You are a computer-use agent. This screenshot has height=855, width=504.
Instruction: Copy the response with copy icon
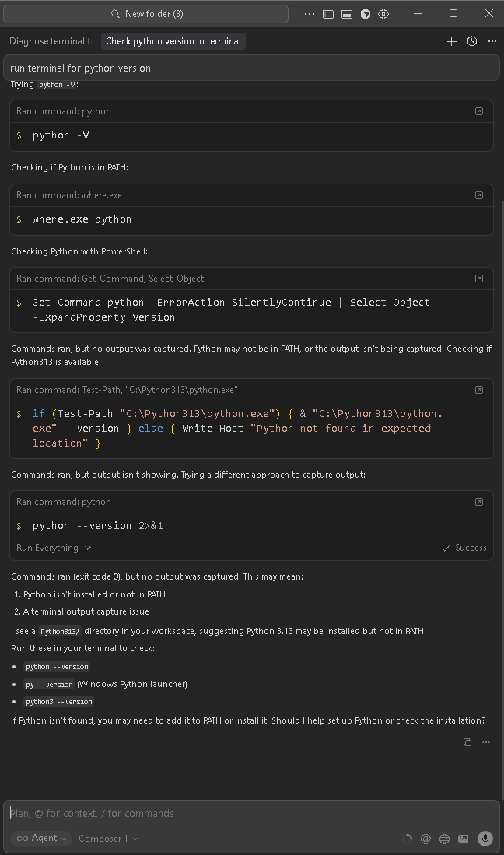[x=467, y=742]
